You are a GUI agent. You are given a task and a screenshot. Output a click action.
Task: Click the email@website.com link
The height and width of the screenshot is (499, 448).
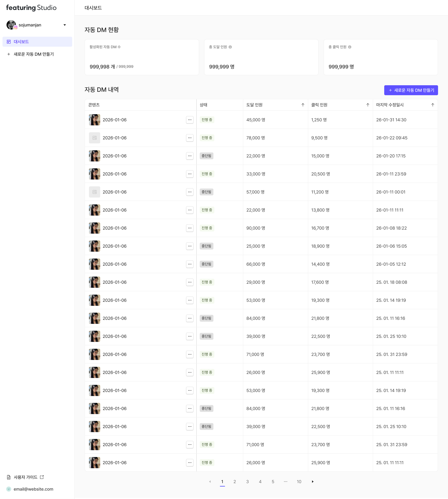click(x=33, y=489)
